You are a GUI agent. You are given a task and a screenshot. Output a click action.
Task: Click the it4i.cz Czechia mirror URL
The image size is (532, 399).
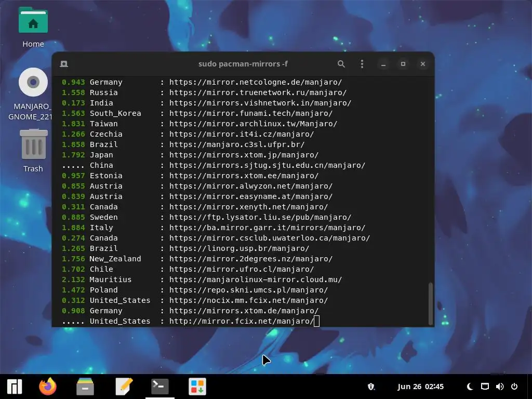242,134
